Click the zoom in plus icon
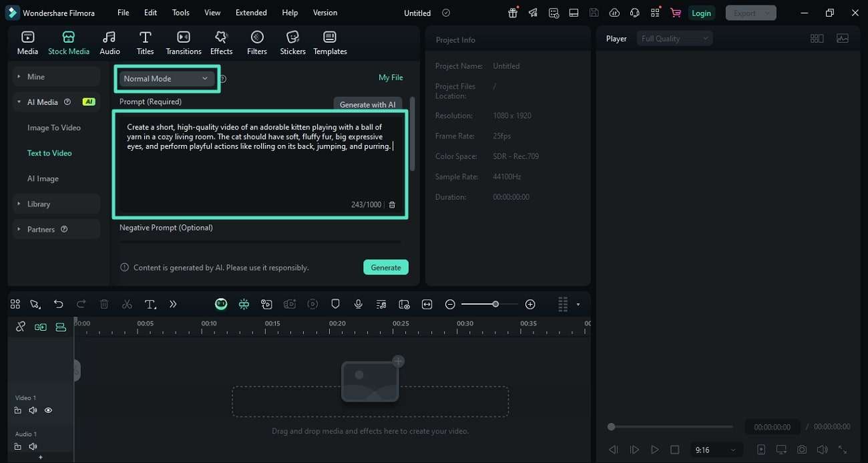868x463 pixels. [530, 304]
